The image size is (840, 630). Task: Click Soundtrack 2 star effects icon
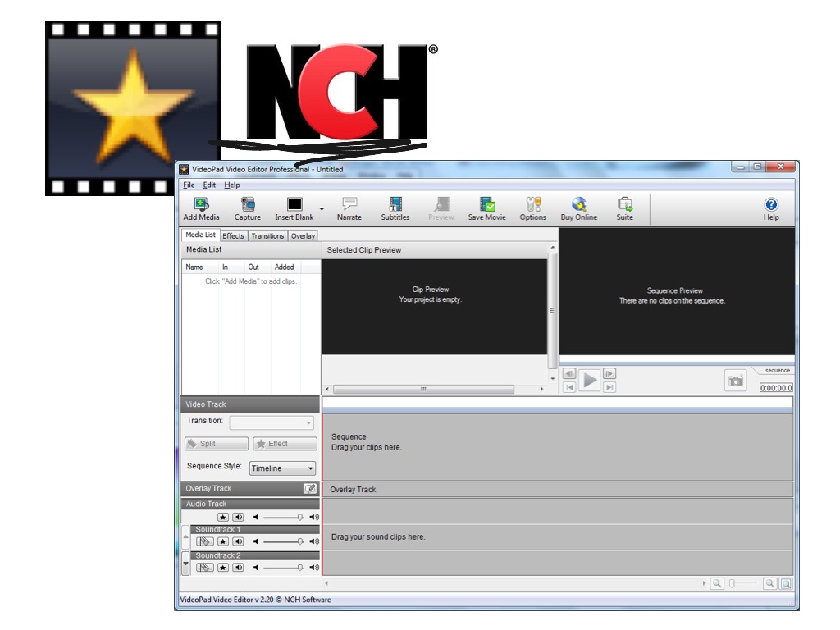pos(223,568)
